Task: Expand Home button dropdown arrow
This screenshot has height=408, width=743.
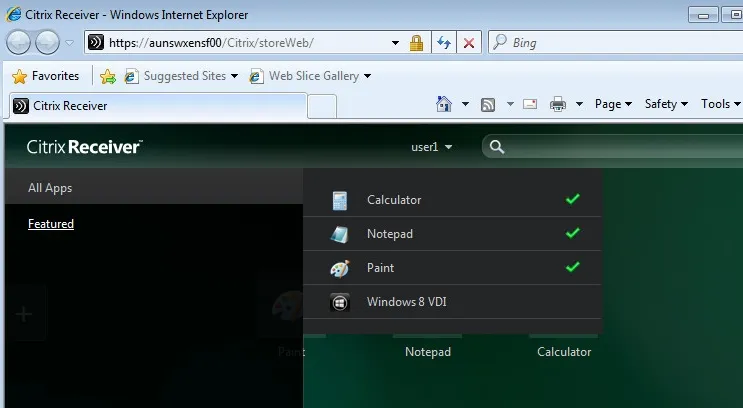Action: coord(465,104)
